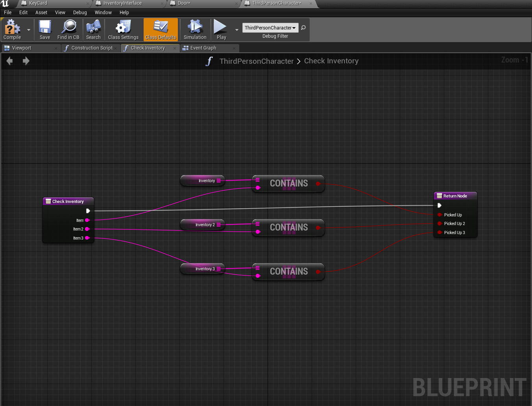Open the Help menu
The width and height of the screenshot is (532, 406).
click(124, 13)
